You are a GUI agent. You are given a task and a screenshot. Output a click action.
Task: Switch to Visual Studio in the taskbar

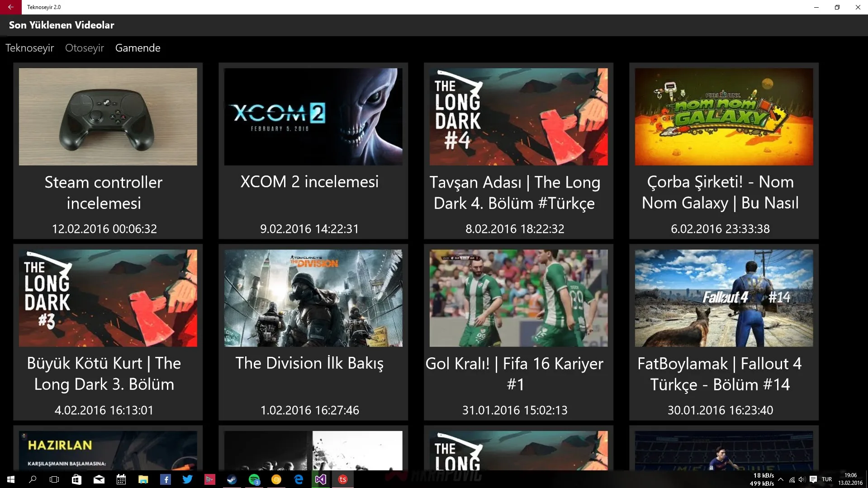321,479
